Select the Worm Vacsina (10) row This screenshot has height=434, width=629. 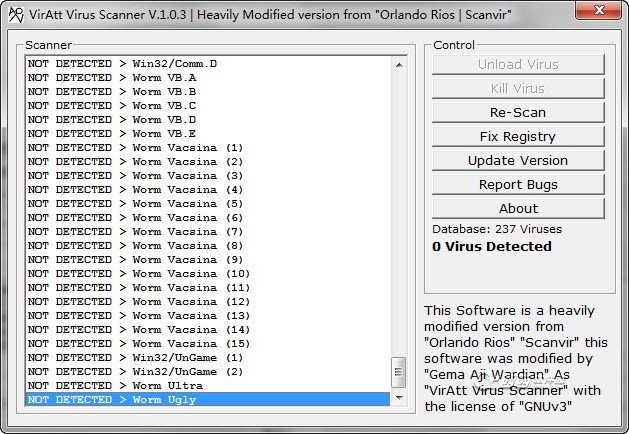208,274
